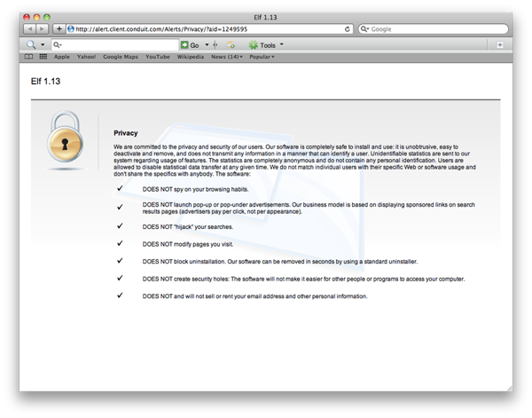Screen dimensions: 532x418
Task: Go forward with the forward arrow button
Action: tap(42, 29)
